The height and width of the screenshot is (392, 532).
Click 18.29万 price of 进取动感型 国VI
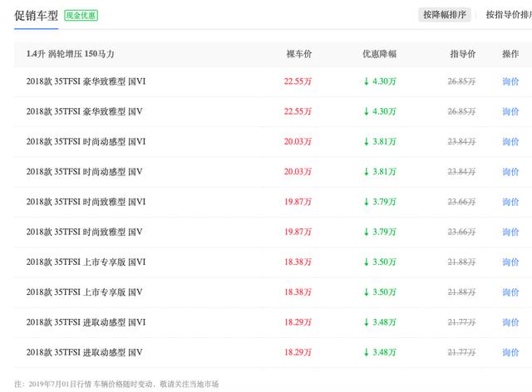point(298,322)
